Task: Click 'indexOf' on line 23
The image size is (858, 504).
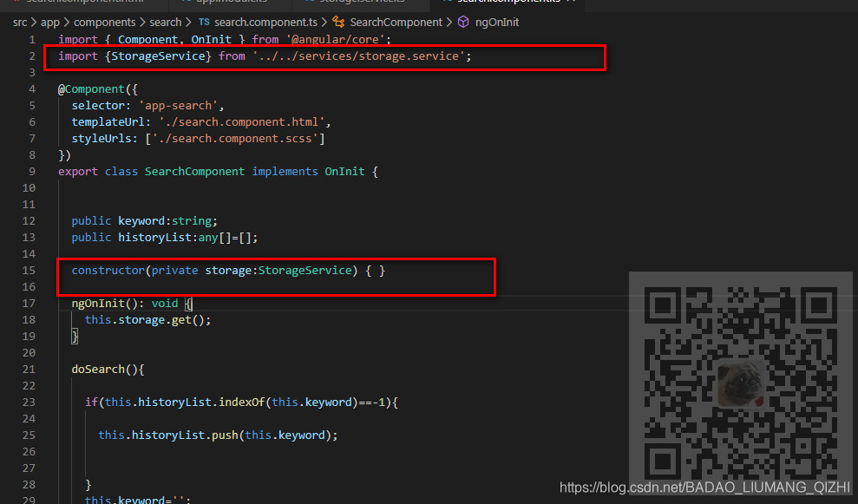Action: coord(242,403)
